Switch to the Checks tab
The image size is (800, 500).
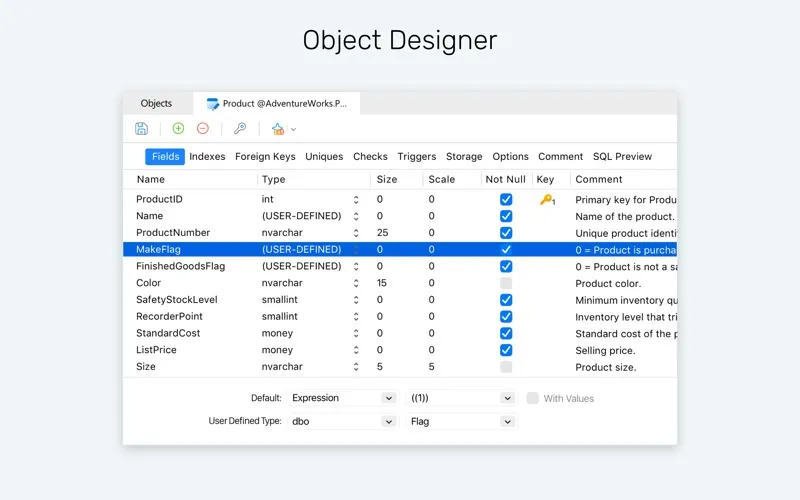370,157
